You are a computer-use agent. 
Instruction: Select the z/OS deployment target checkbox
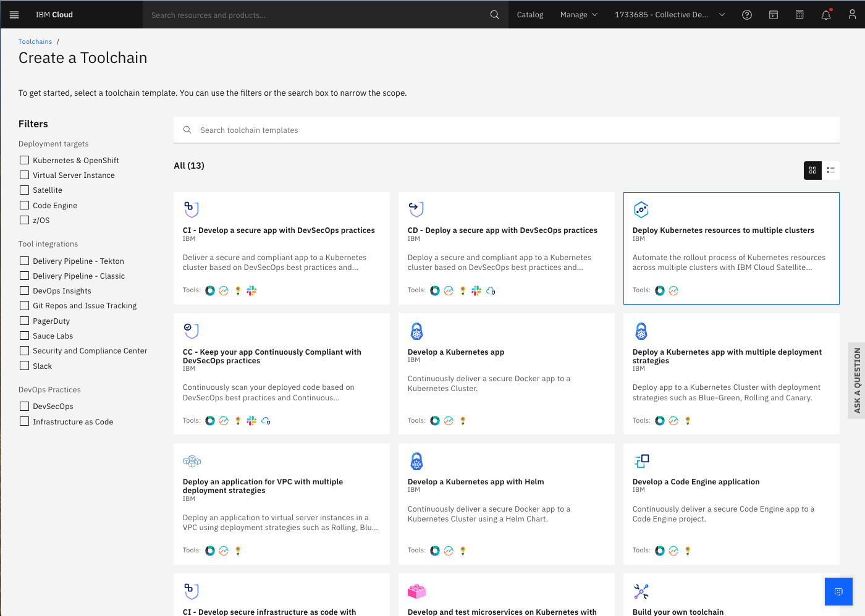25,220
